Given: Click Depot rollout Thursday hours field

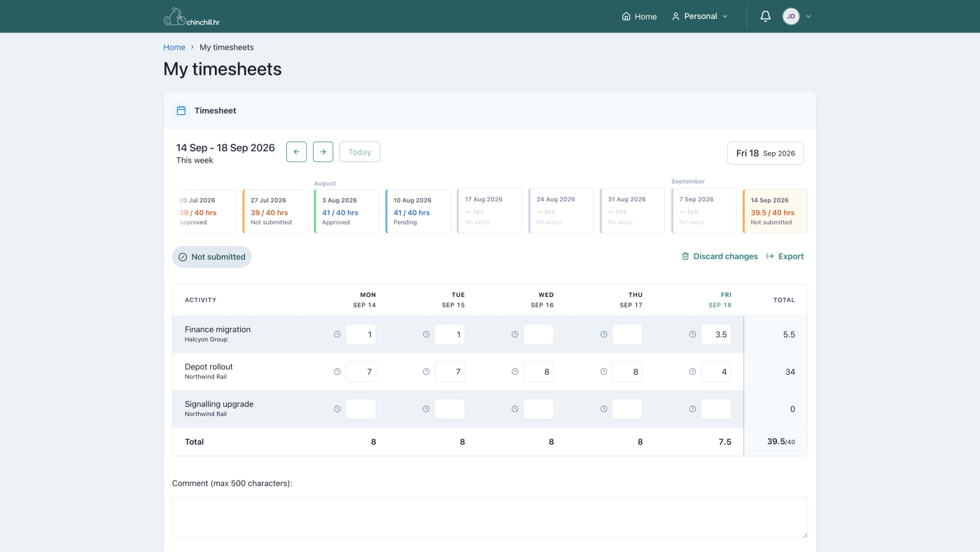Looking at the screenshot, I should point(627,372).
